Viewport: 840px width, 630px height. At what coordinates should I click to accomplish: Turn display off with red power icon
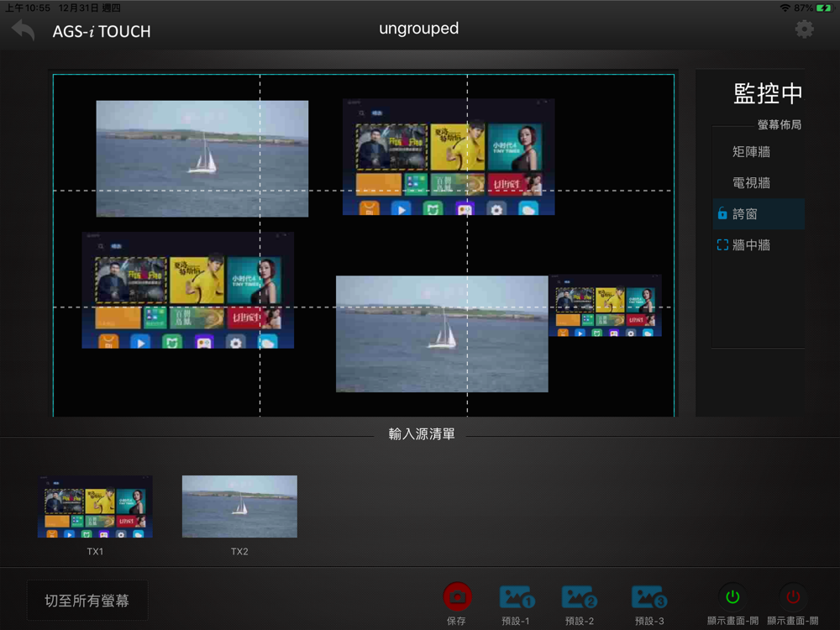click(793, 596)
